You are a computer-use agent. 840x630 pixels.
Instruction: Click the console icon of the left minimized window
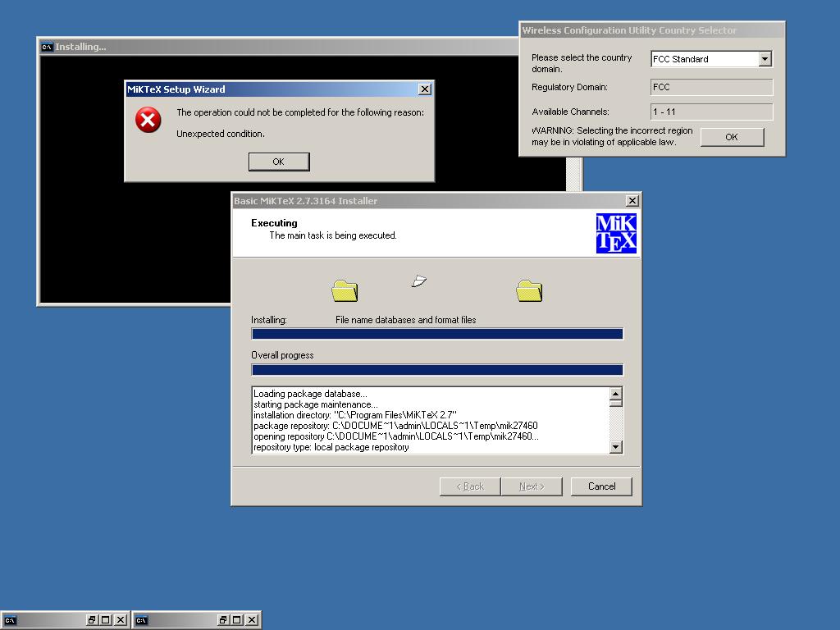click(x=10, y=620)
